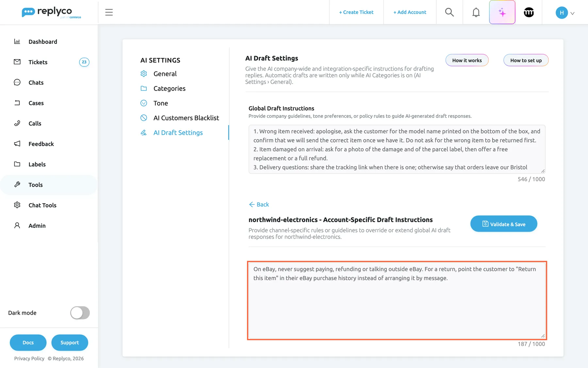Image resolution: width=588 pixels, height=368 pixels.
Task: Click the Back arrow link
Action: [259, 204]
